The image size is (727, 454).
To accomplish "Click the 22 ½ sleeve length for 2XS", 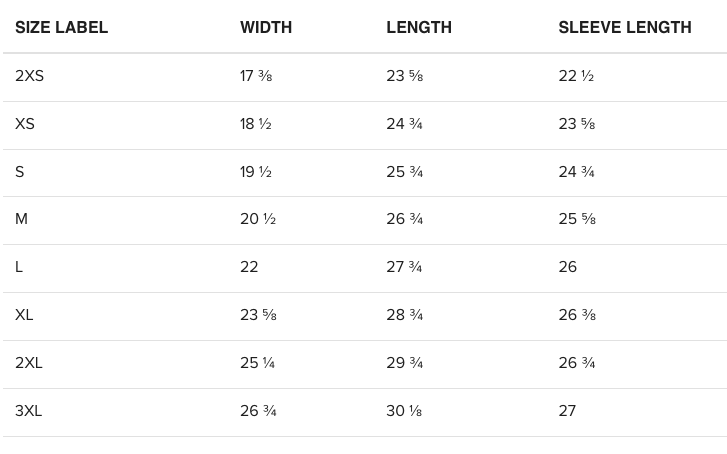I will coord(576,76).
